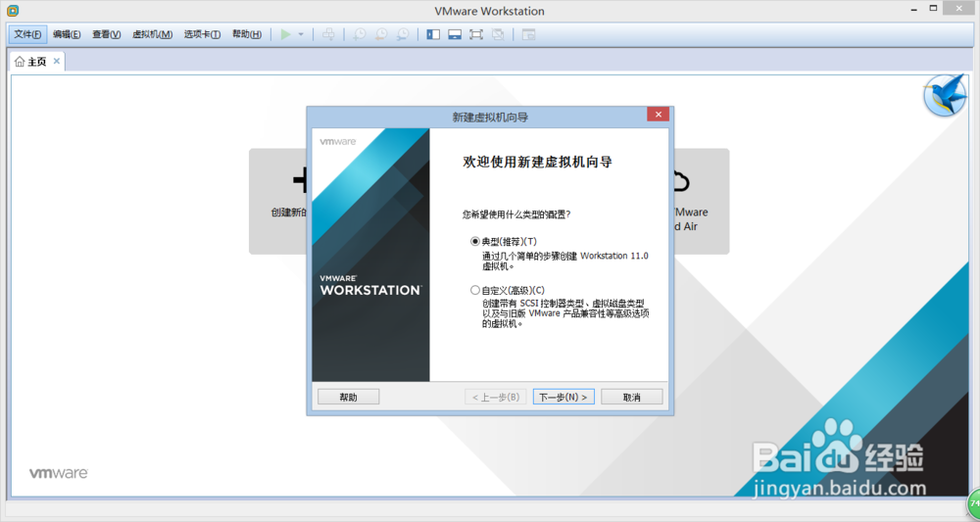Click the full screen mode icon
This screenshot has width=980, height=522.
click(x=476, y=34)
